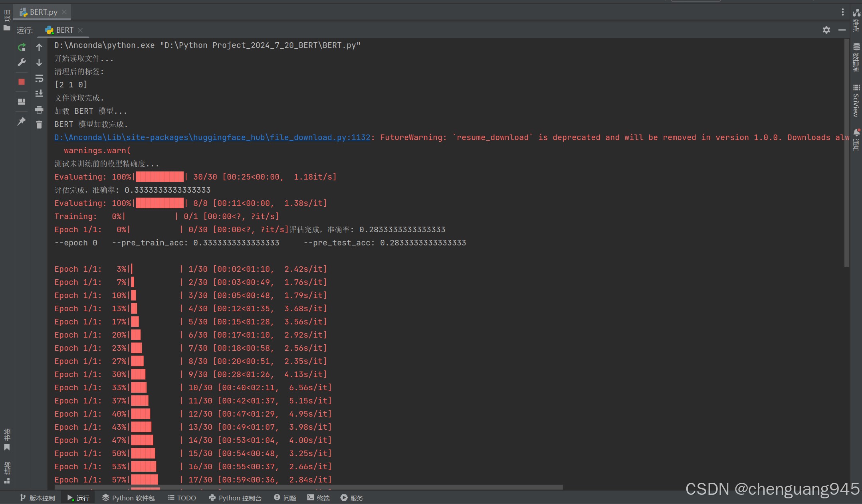Open the Project sidebar panel
Viewport: 862px width, 504px height.
pos(7,20)
